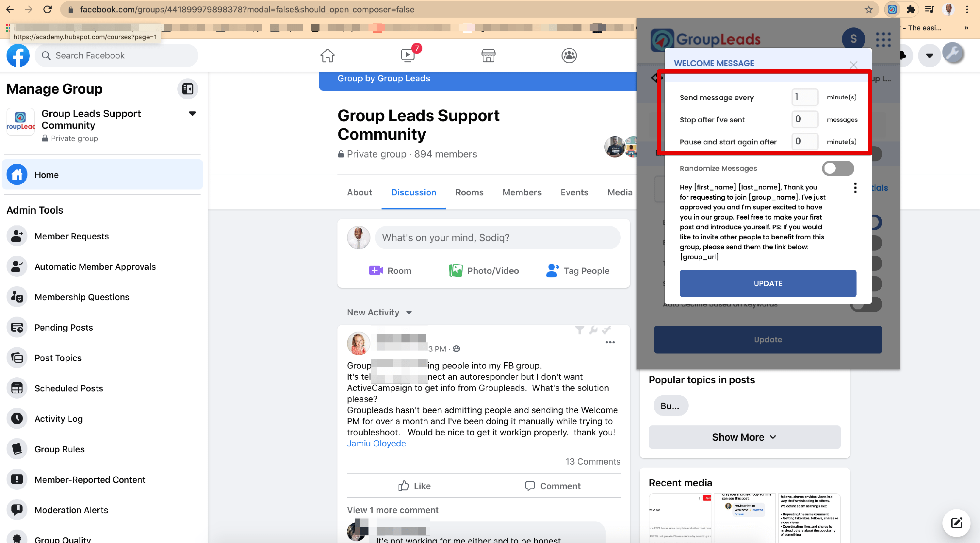Click the UPDATE button in welcome message

[768, 283]
